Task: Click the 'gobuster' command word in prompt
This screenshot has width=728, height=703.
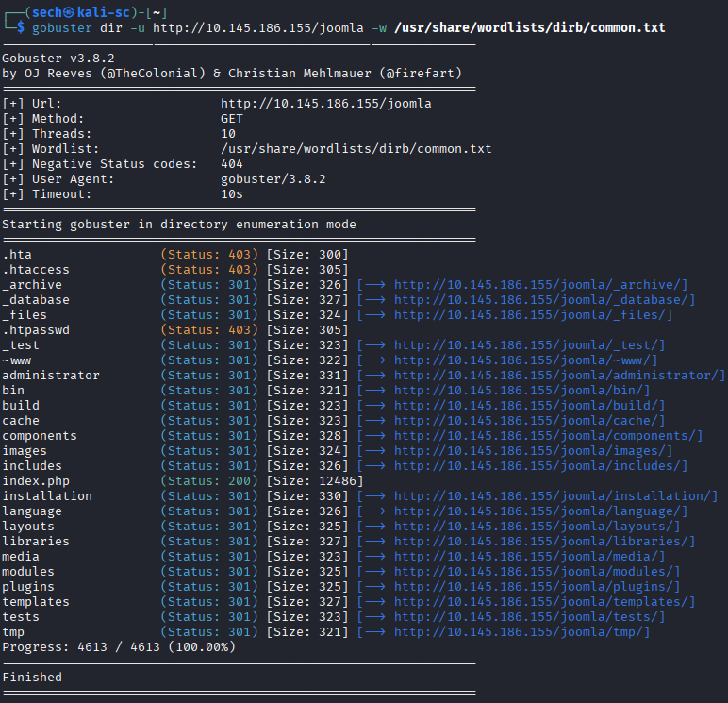Action: click(x=62, y=28)
